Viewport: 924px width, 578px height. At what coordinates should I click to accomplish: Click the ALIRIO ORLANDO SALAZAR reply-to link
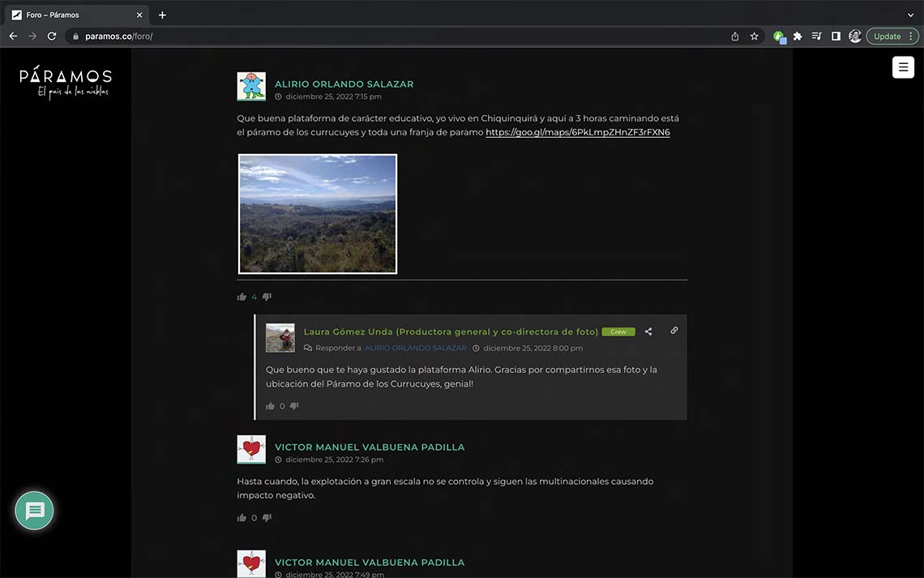pyautogui.click(x=415, y=348)
